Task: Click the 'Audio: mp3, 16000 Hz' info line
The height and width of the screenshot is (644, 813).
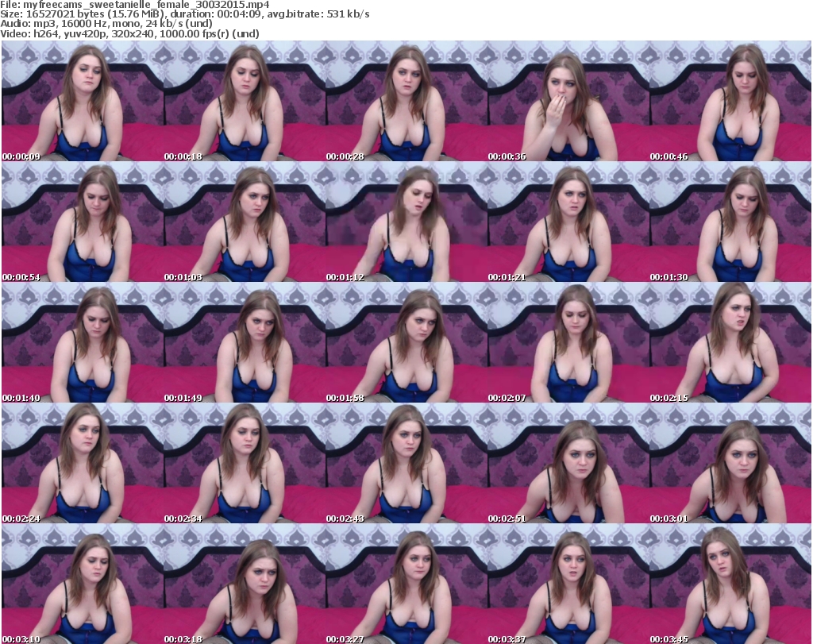Action: [106, 24]
